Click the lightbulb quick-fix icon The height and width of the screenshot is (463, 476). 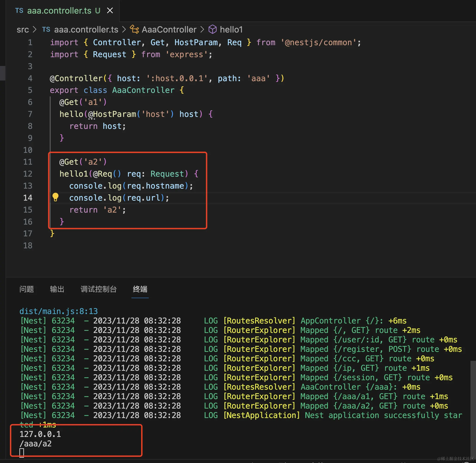[55, 197]
